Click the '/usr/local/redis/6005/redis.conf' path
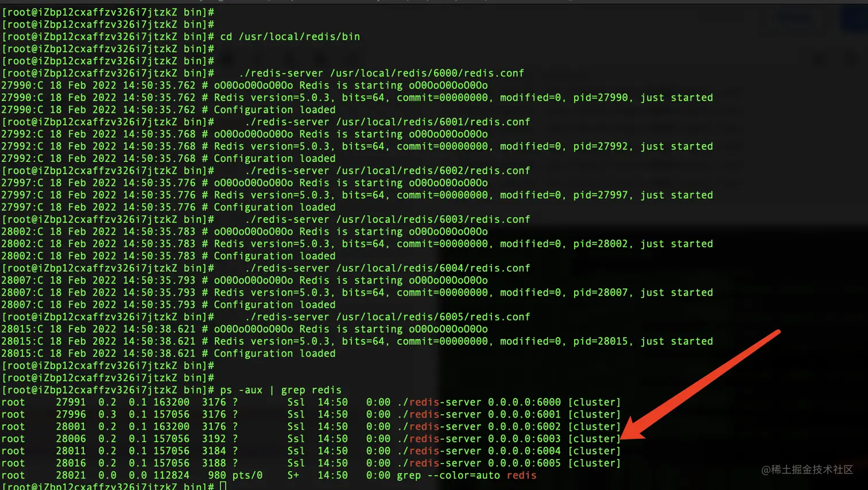 [x=433, y=317]
